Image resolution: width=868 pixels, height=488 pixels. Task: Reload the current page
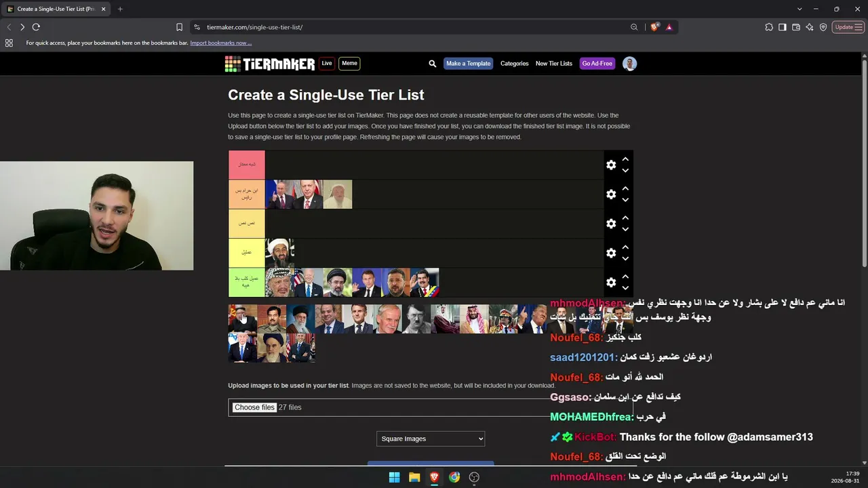click(x=36, y=27)
